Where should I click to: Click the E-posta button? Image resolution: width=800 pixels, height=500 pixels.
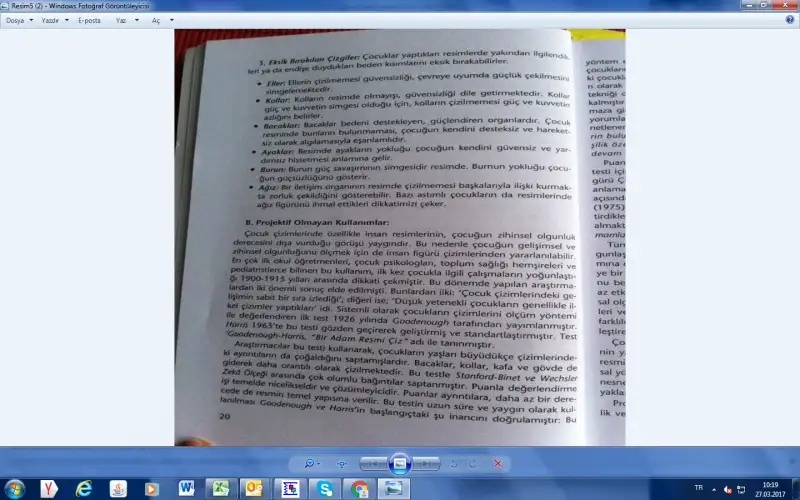point(89,20)
